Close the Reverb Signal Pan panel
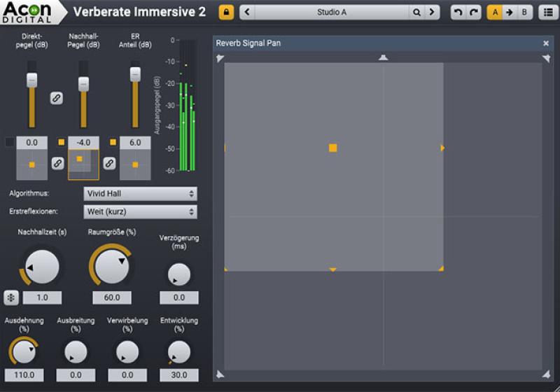The image size is (560, 392). pyautogui.click(x=546, y=43)
